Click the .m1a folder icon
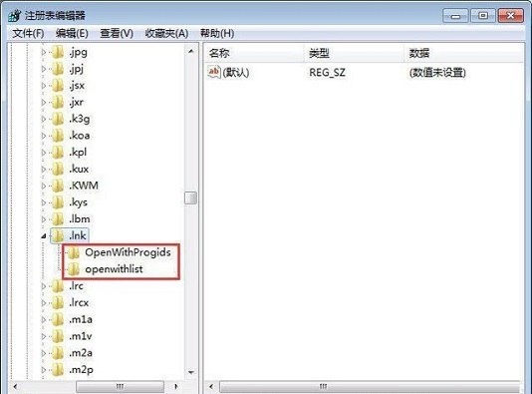This screenshot has width=532, height=394. 58,319
